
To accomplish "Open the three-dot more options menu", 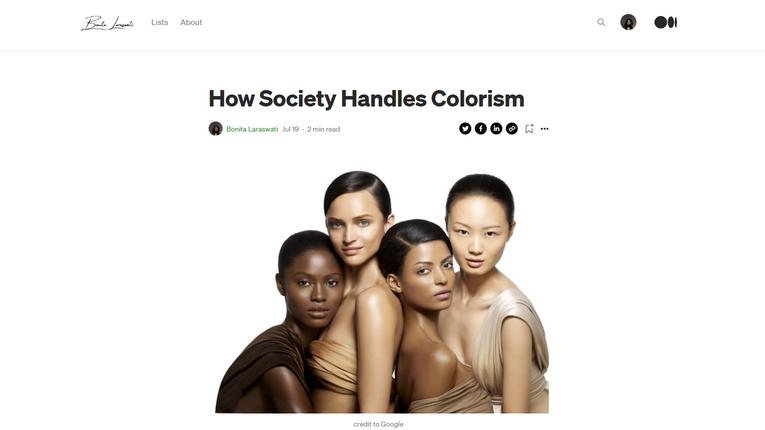I will click(544, 129).
